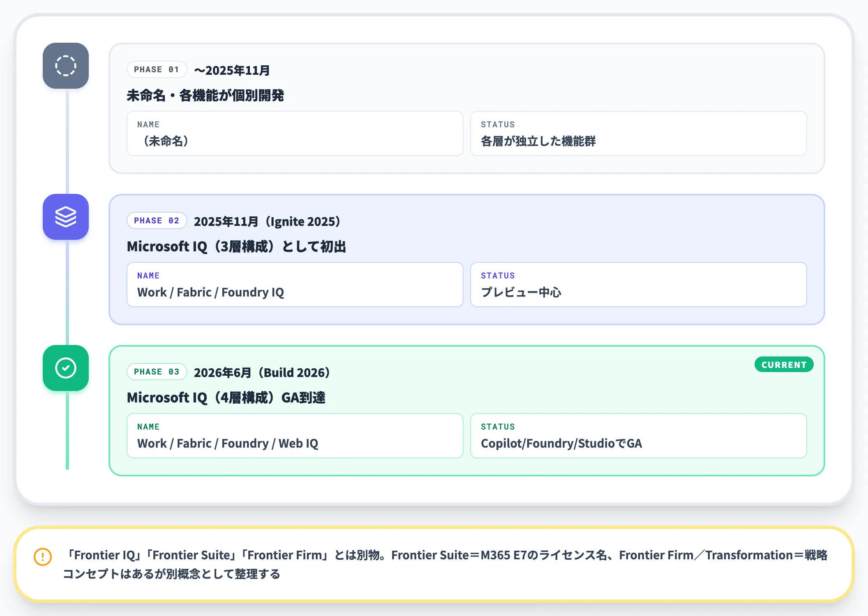The height and width of the screenshot is (616, 868).
Task: Click the Frontier IQ warning note text
Action: pos(446,564)
